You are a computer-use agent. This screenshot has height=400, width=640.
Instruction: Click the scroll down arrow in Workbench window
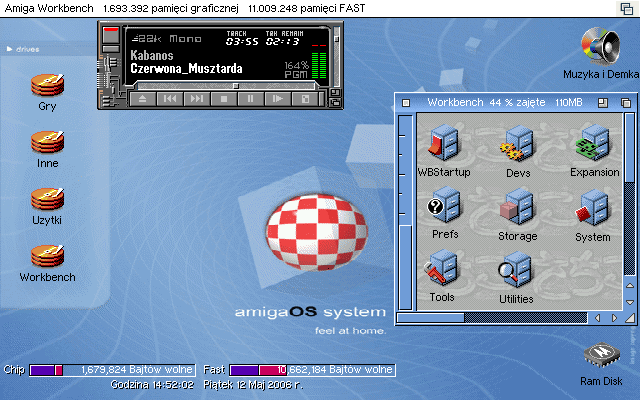(x=630, y=302)
